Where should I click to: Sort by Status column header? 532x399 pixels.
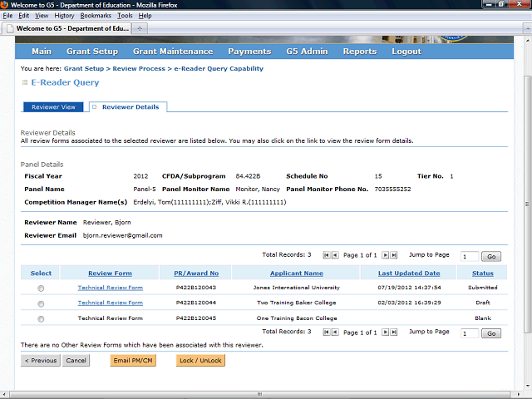[x=482, y=273]
